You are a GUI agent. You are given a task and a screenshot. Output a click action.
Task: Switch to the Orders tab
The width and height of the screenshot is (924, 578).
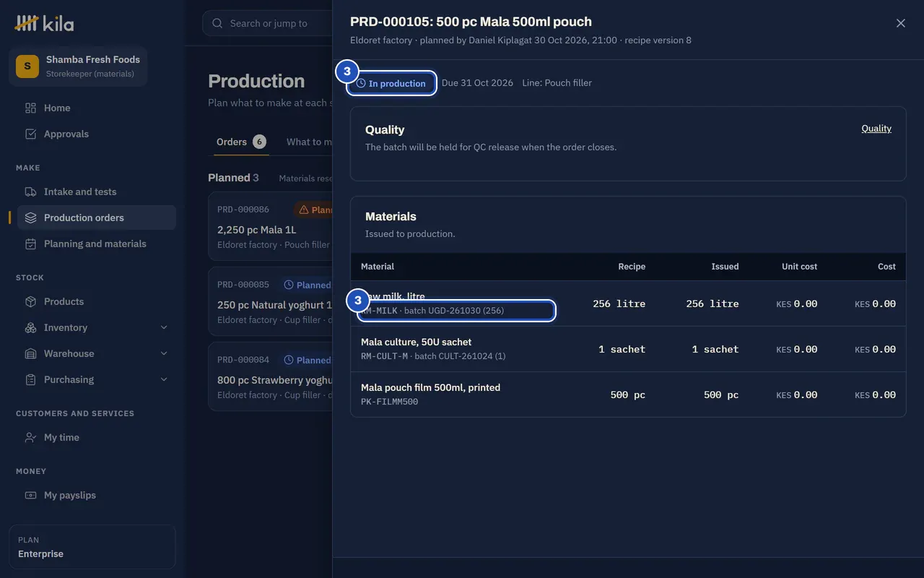coord(241,142)
